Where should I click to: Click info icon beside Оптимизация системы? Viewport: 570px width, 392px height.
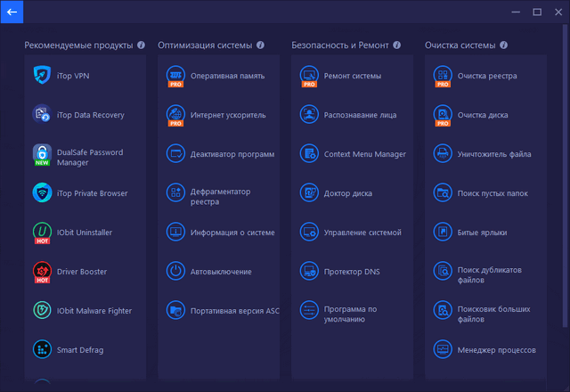[x=260, y=45]
